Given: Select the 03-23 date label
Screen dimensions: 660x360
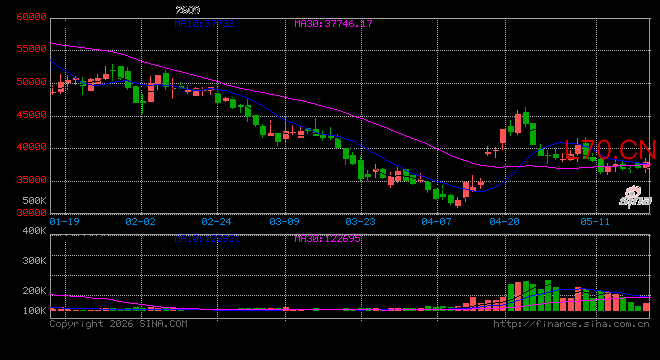Looking at the screenshot, I should [x=360, y=221].
